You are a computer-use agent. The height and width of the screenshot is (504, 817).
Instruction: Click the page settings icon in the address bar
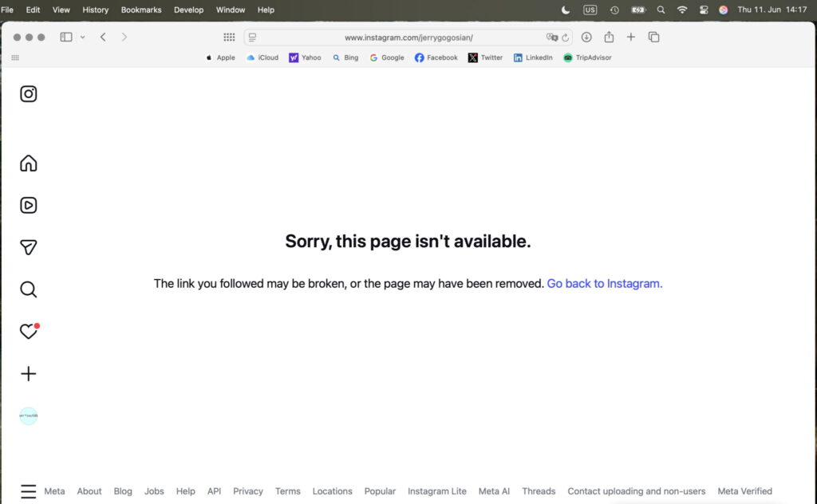[x=253, y=37]
